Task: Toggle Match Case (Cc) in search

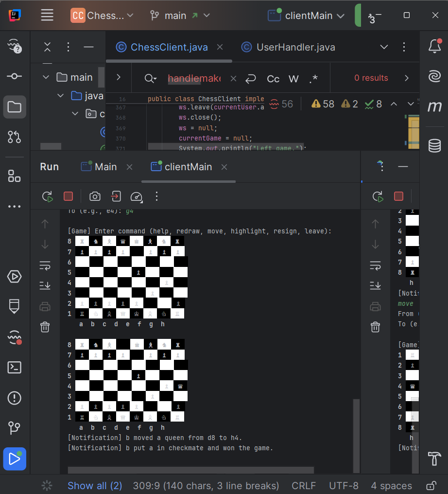Action: 273,79
